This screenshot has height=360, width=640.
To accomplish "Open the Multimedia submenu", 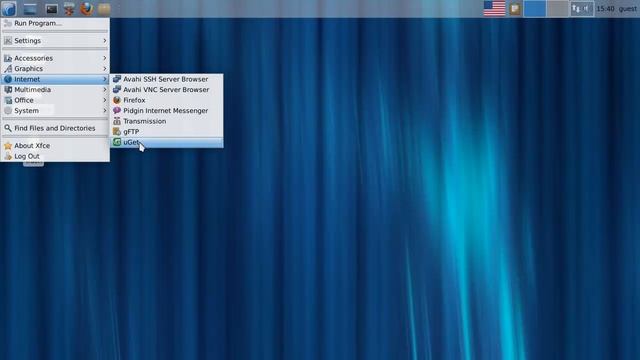I will [x=55, y=89].
